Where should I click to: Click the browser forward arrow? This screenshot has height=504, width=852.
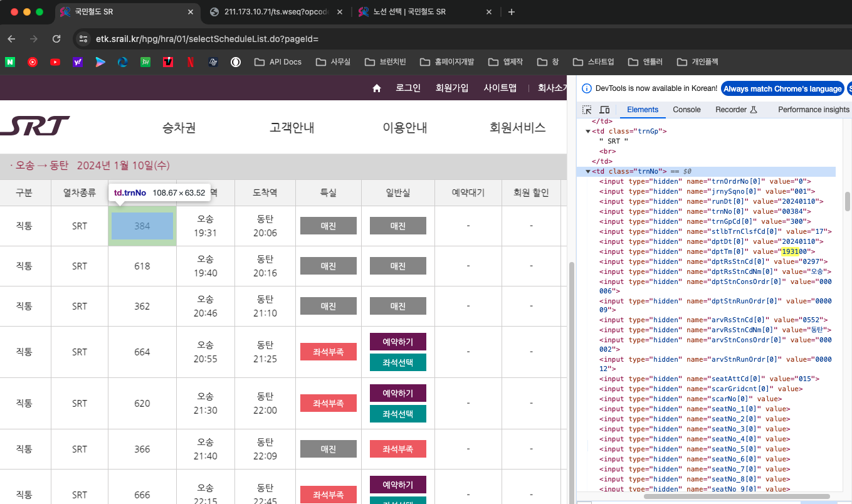point(34,39)
